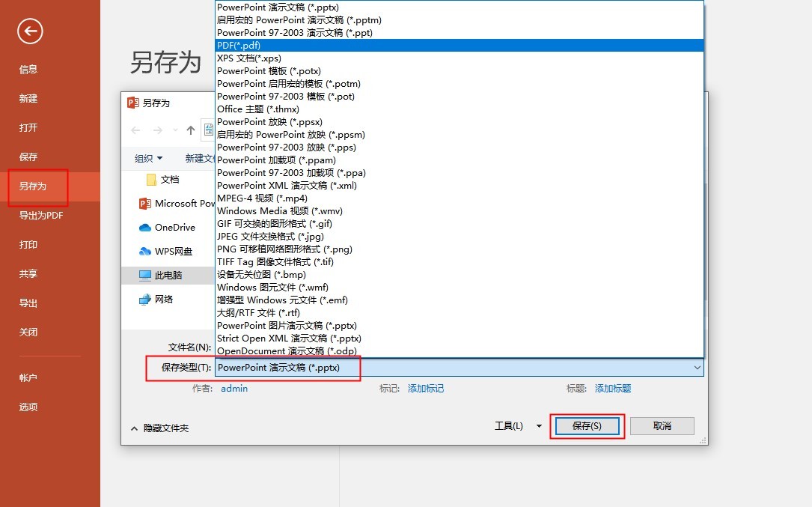
Task: Select Office 主题 (*.thmx)
Action: tap(460, 109)
